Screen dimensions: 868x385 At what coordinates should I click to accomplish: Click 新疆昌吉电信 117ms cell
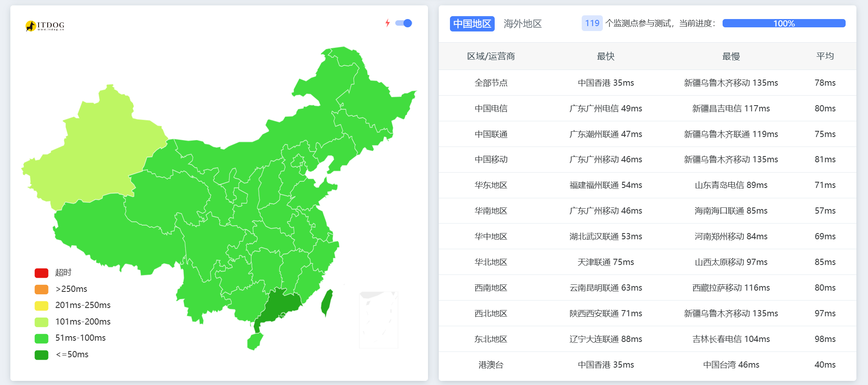tap(731, 108)
